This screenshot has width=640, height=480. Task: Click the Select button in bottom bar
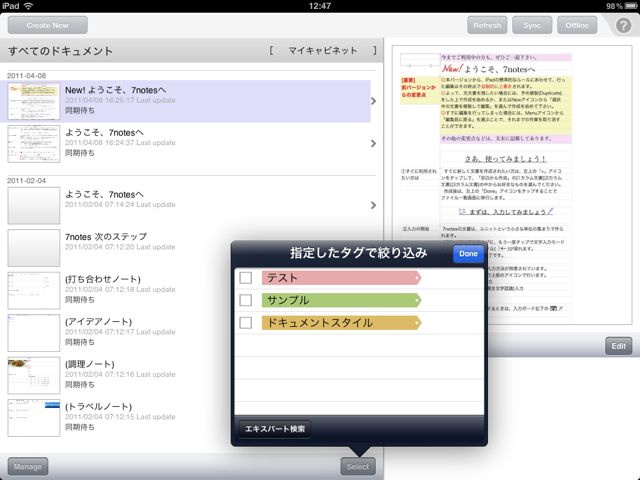click(x=358, y=467)
